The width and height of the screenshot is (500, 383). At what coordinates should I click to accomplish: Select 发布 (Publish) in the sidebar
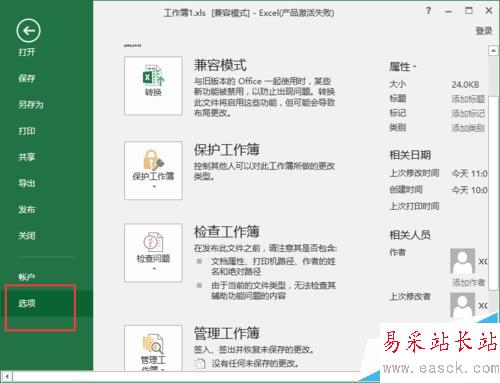(27, 209)
